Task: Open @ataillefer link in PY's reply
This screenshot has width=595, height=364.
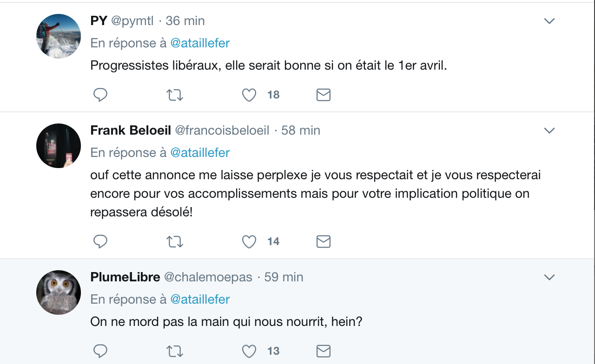Action: (200, 43)
